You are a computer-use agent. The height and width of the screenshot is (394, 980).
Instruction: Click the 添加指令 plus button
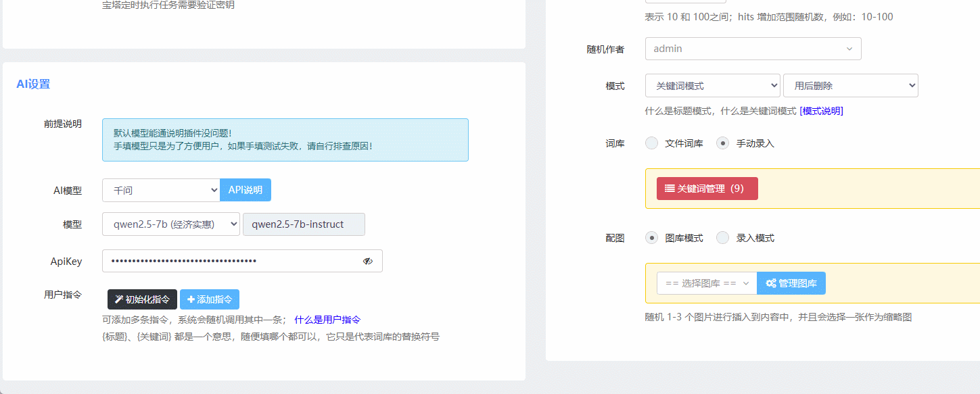(x=210, y=299)
